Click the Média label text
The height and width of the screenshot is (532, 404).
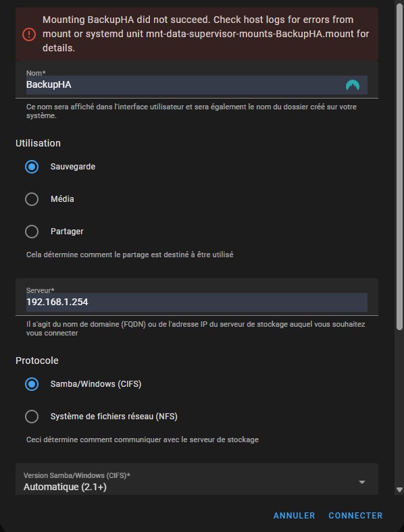coord(62,199)
